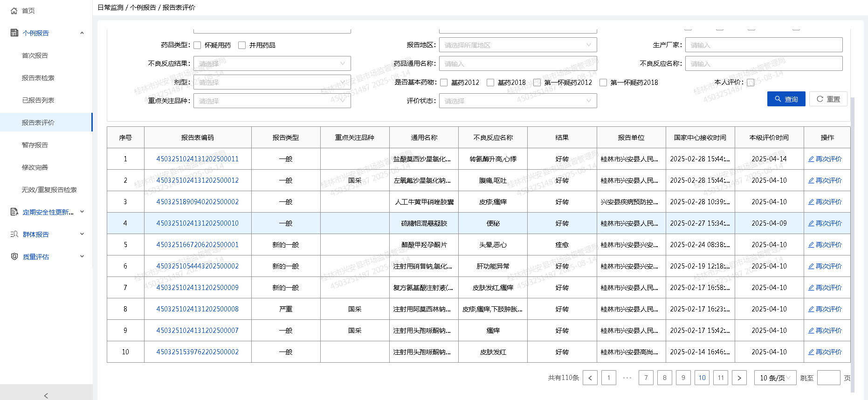
Task: Click the 生产厂家 input field
Action: pyautogui.click(x=763, y=45)
